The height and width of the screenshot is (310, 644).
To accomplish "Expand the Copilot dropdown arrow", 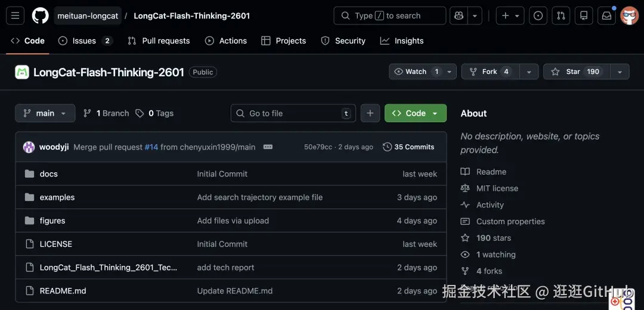I will click(475, 15).
